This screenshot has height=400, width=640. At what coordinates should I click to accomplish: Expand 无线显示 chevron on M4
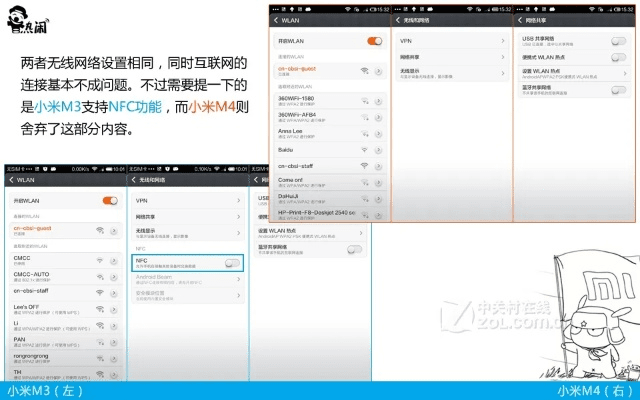503,73
